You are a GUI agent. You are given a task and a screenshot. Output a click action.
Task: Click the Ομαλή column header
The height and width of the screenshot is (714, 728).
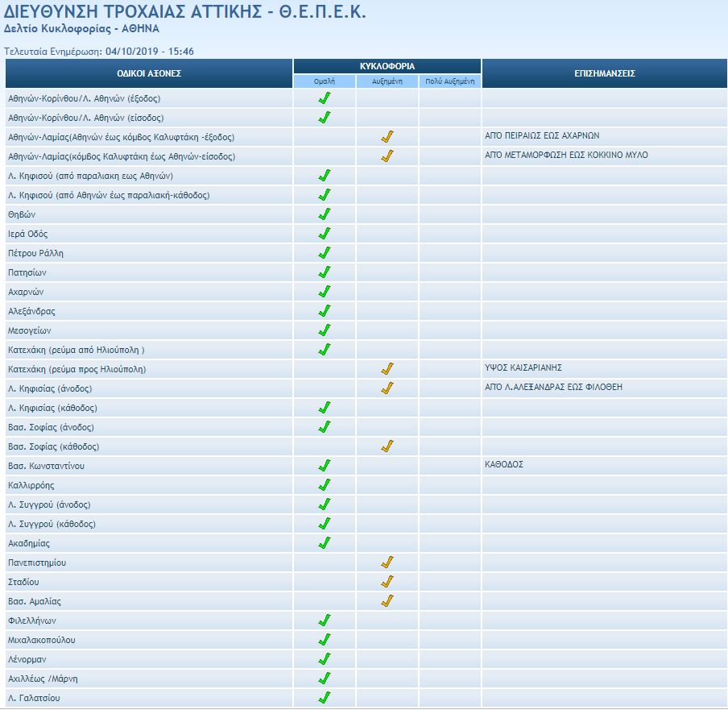[x=325, y=81]
